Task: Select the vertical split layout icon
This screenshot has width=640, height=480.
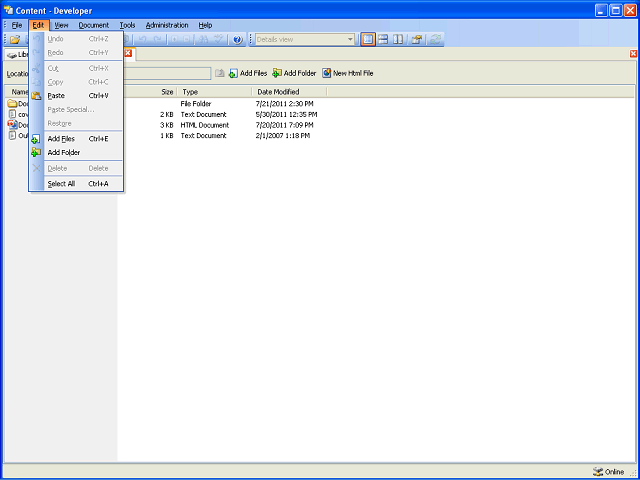Action: pyautogui.click(x=398, y=40)
